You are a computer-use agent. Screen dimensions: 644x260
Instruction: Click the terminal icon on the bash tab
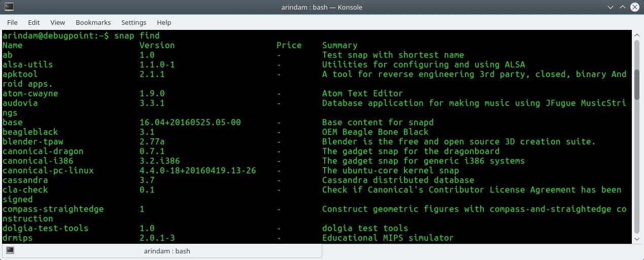pos(10,250)
